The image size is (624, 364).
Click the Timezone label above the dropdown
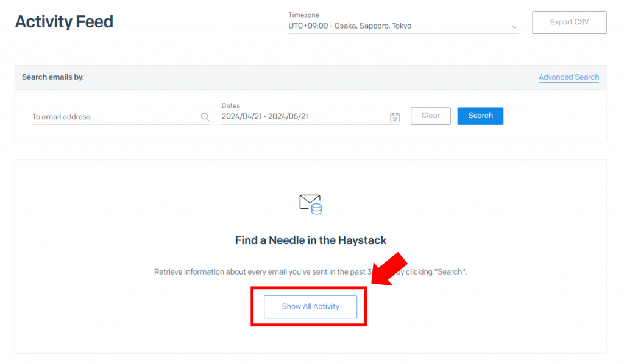(x=303, y=15)
